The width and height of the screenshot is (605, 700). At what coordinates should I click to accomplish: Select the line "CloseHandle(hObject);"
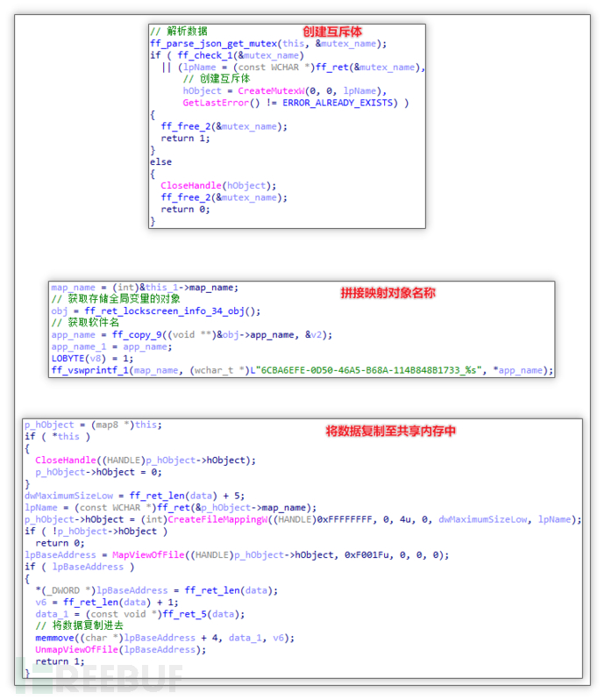(218, 185)
